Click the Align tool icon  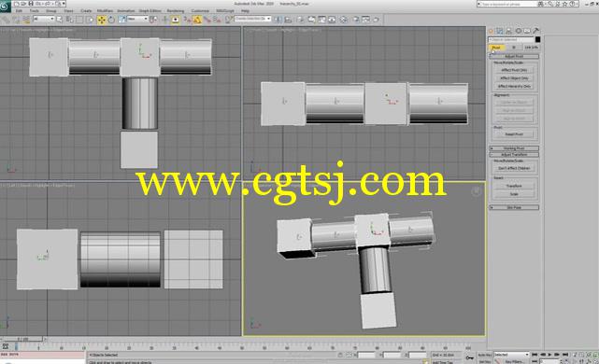coord(289,20)
